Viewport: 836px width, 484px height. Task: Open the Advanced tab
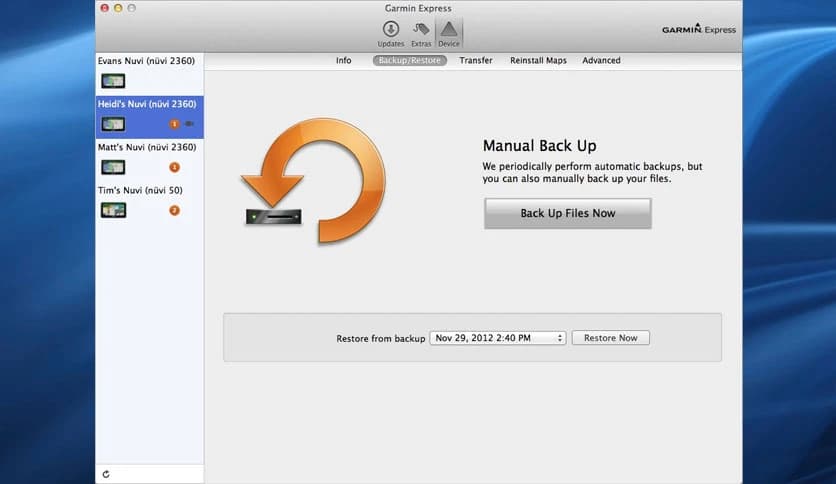pos(601,60)
